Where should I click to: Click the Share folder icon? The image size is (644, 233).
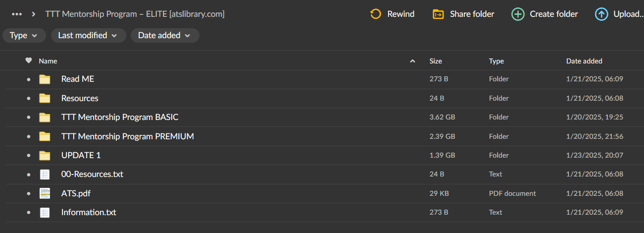438,14
